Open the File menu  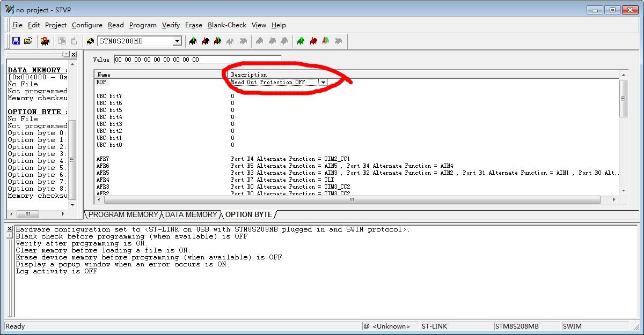[17, 25]
